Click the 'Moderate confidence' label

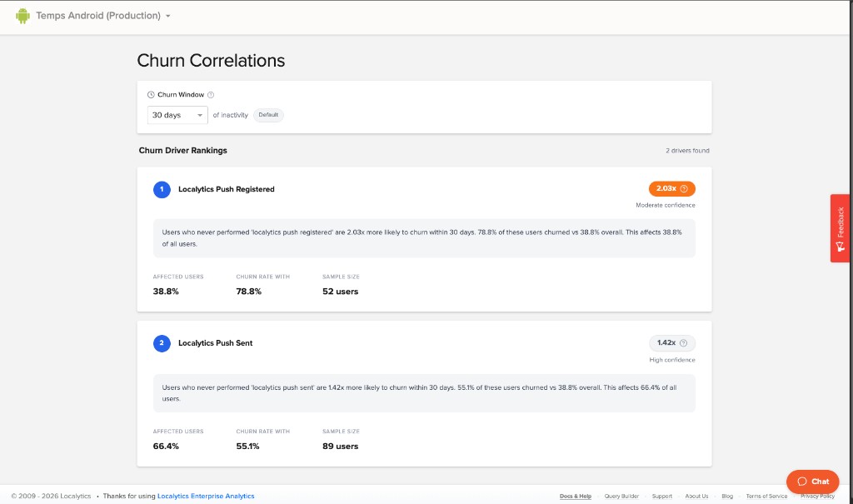click(666, 205)
